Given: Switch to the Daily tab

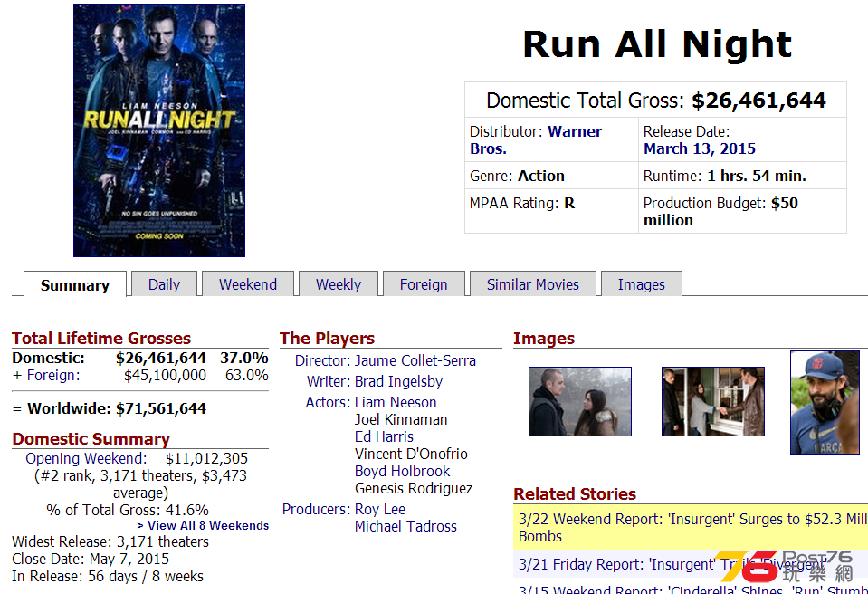Looking at the screenshot, I should [164, 284].
